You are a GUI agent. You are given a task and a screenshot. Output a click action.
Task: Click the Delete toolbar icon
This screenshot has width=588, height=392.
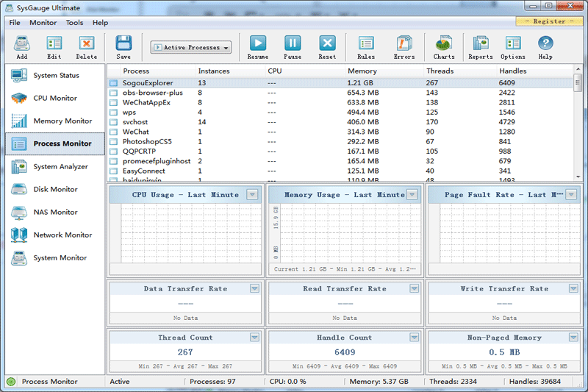[86, 47]
